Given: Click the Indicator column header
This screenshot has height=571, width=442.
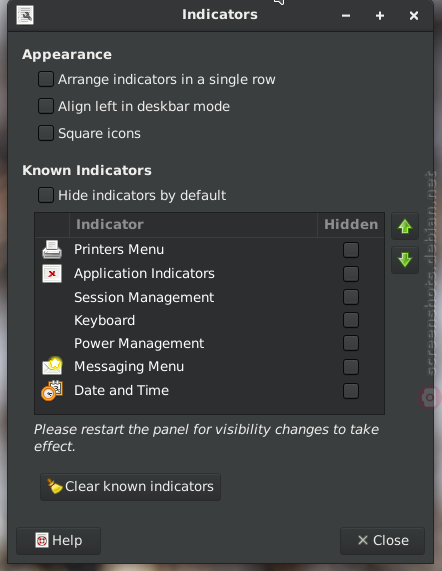Looking at the screenshot, I should (193, 224).
